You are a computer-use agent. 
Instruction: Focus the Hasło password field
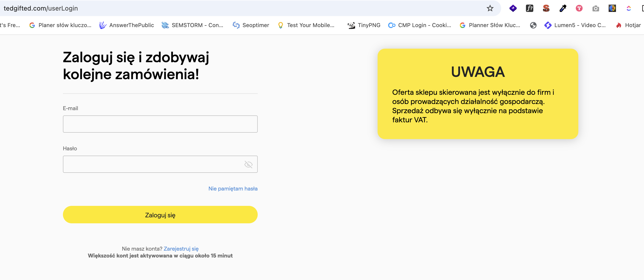tap(160, 164)
